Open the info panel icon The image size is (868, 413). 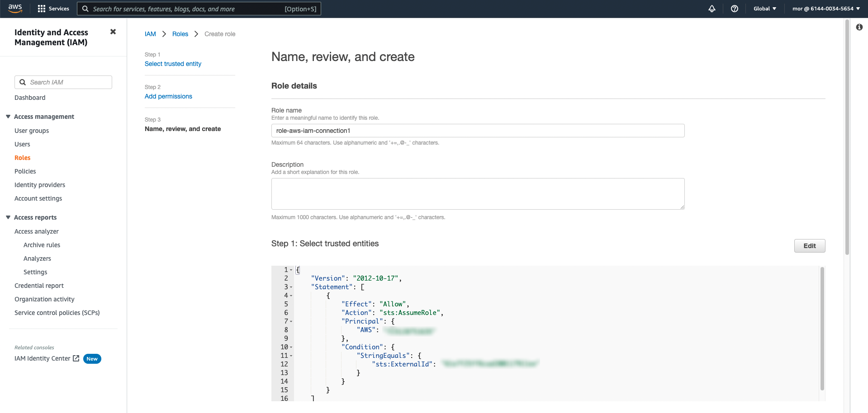[x=859, y=27]
